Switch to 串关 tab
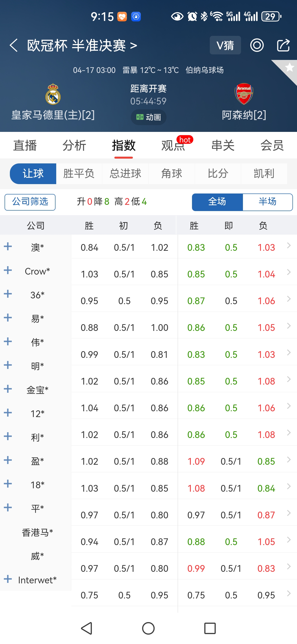 (x=223, y=146)
